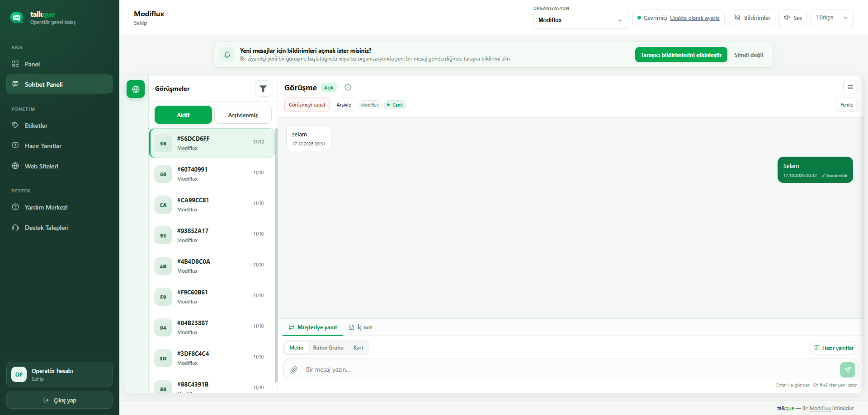Open Etiketler tags page
This screenshot has height=415, width=868.
click(59, 126)
